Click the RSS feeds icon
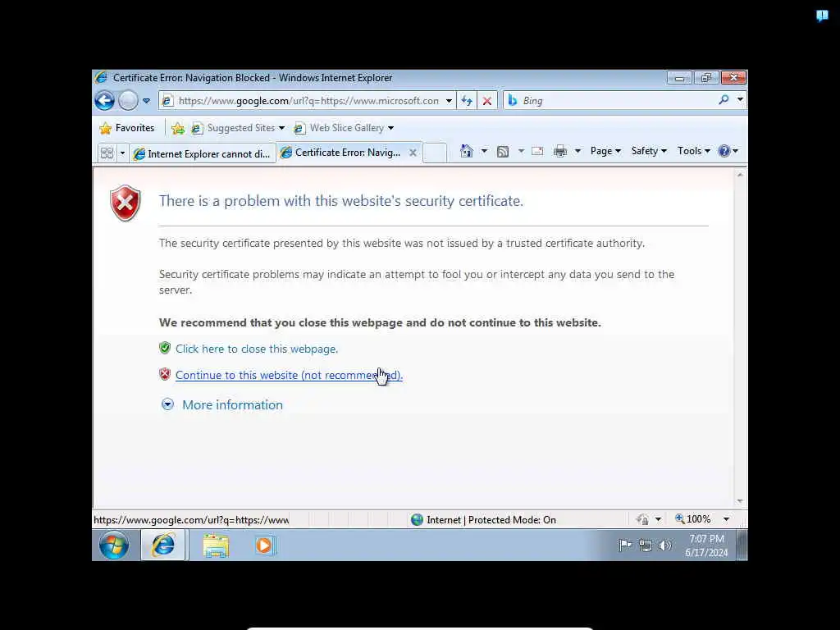840x630 pixels. coord(503,152)
